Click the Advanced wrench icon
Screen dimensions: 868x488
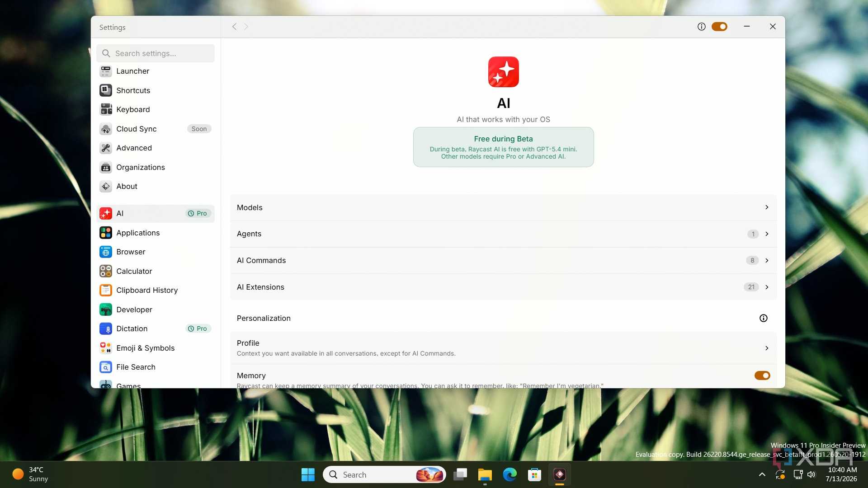pos(106,148)
